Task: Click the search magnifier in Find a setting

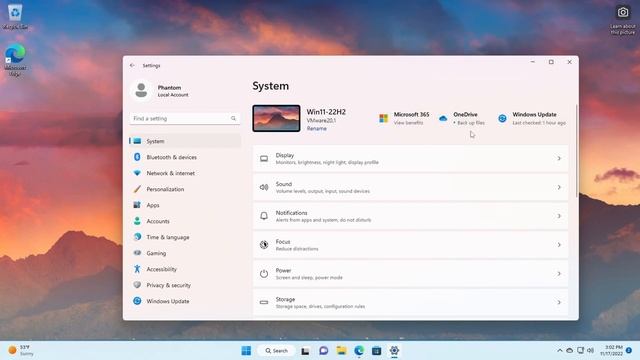Action: point(233,118)
